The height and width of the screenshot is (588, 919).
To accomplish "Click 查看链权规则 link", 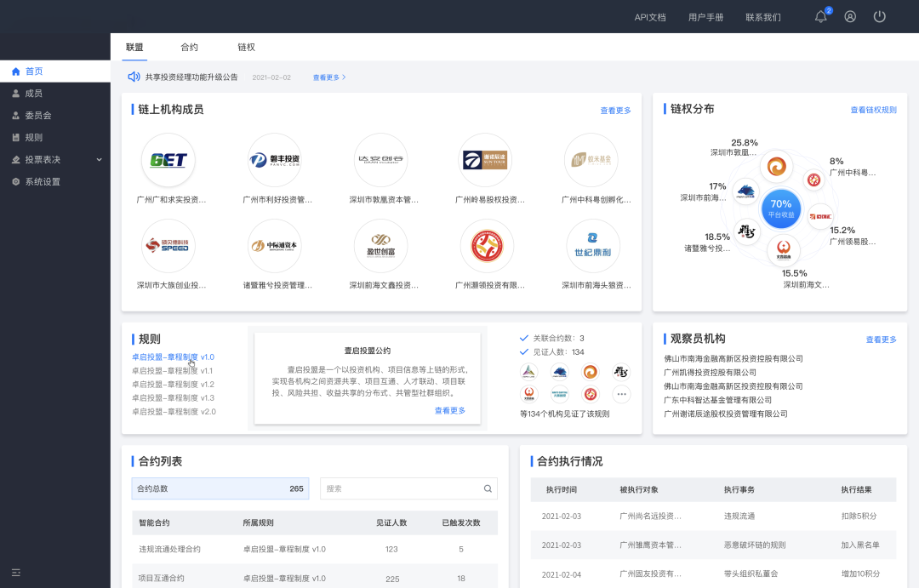I will point(873,110).
